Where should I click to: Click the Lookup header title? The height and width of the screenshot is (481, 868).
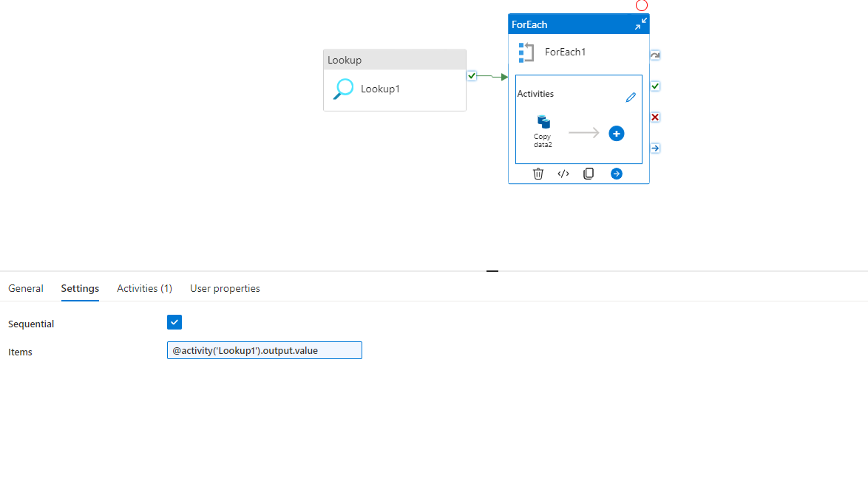pos(345,60)
